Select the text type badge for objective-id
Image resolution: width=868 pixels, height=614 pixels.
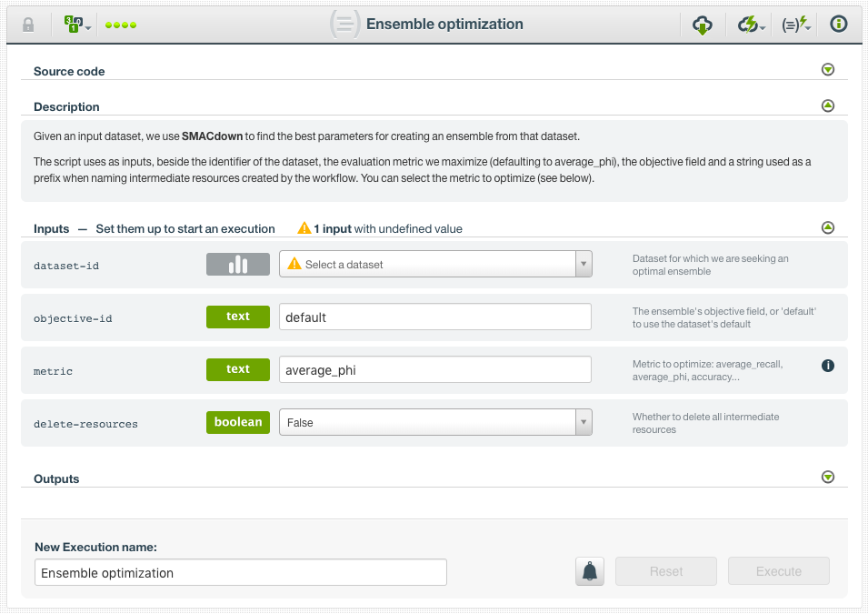pyautogui.click(x=237, y=317)
